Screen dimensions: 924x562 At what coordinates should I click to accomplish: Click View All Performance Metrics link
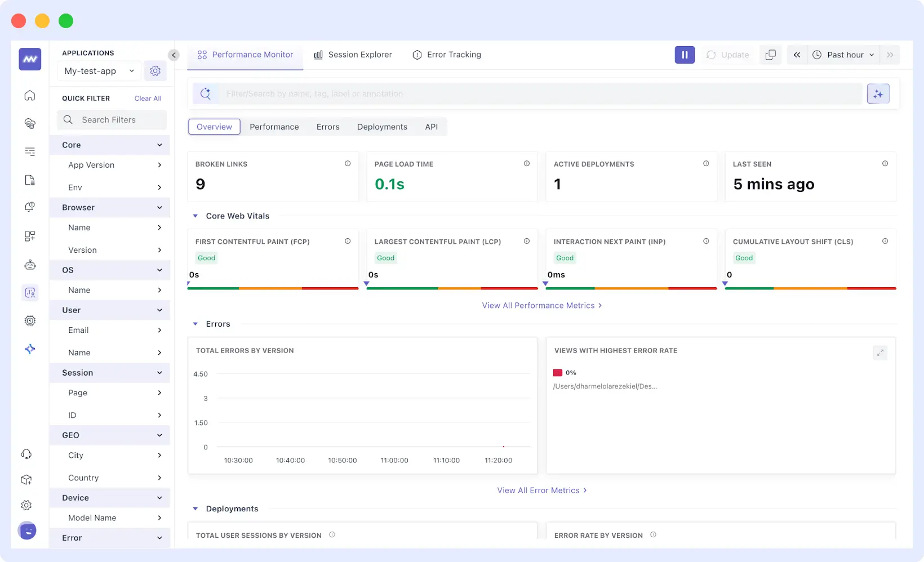pyautogui.click(x=542, y=305)
